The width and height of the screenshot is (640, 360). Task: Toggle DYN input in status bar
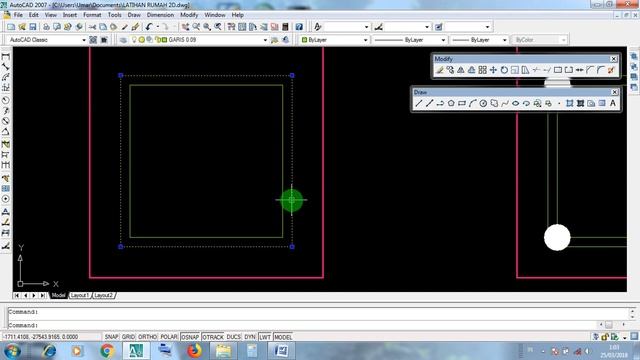[250, 337]
